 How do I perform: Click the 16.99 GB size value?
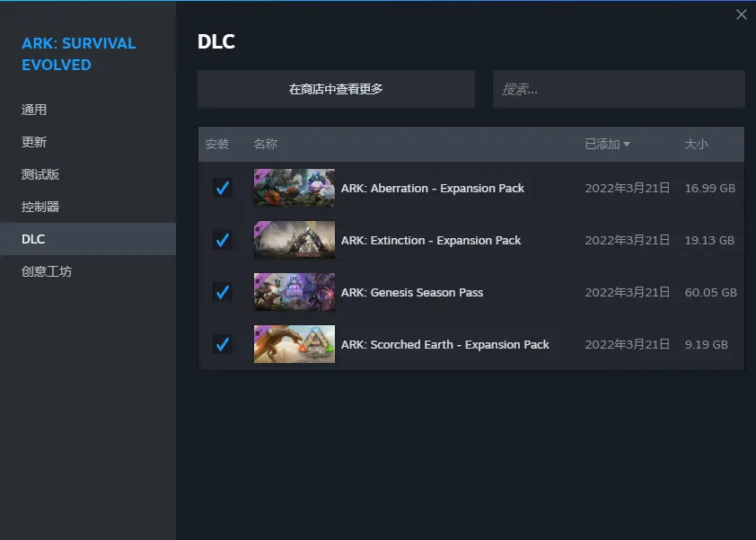pyautogui.click(x=709, y=188)
